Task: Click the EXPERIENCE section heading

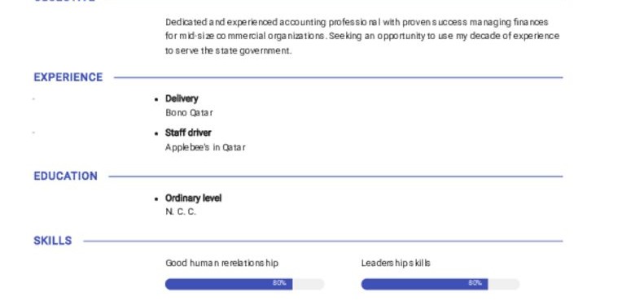Action: [x=68, y=77]
